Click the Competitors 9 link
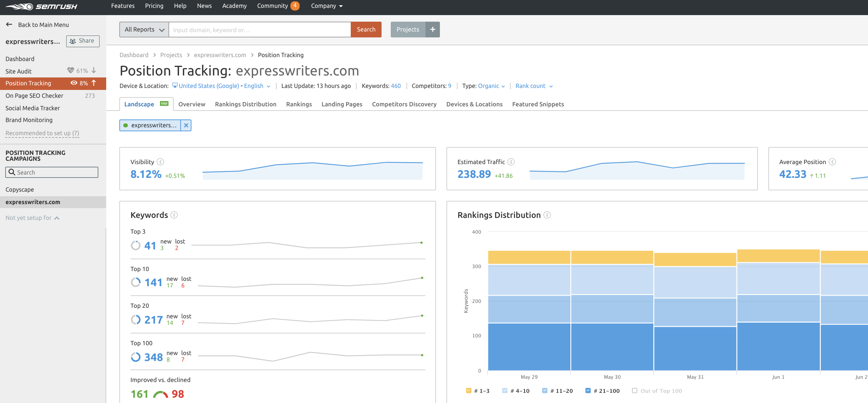Screen dimensions: 868x403 [449, 86]
